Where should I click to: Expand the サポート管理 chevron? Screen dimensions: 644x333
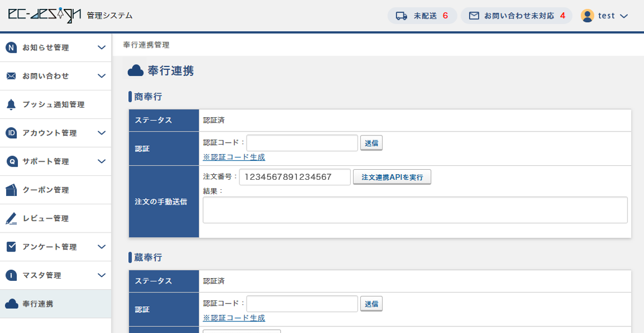pyautogui.click(x=102, y=162)
